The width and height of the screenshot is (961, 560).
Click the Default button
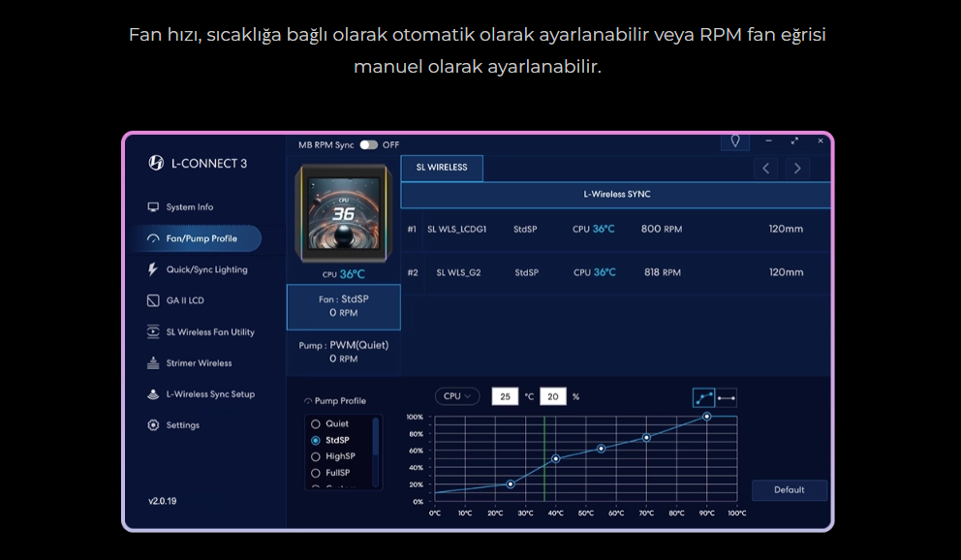790,490
